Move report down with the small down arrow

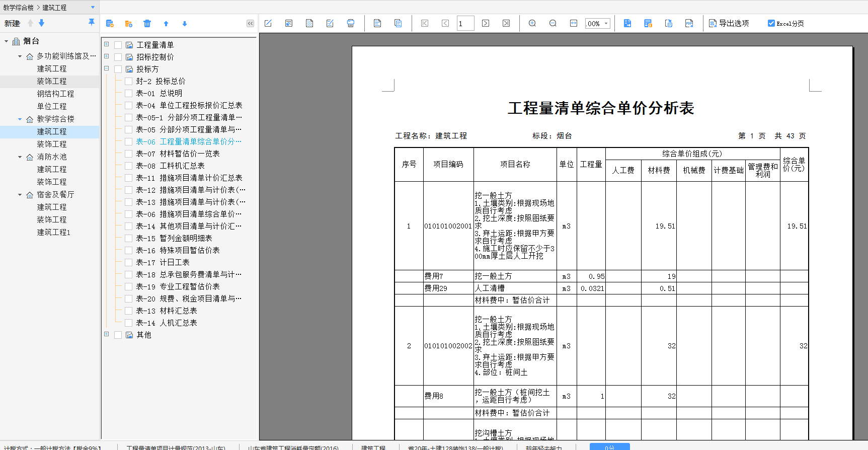coord(185,24)
